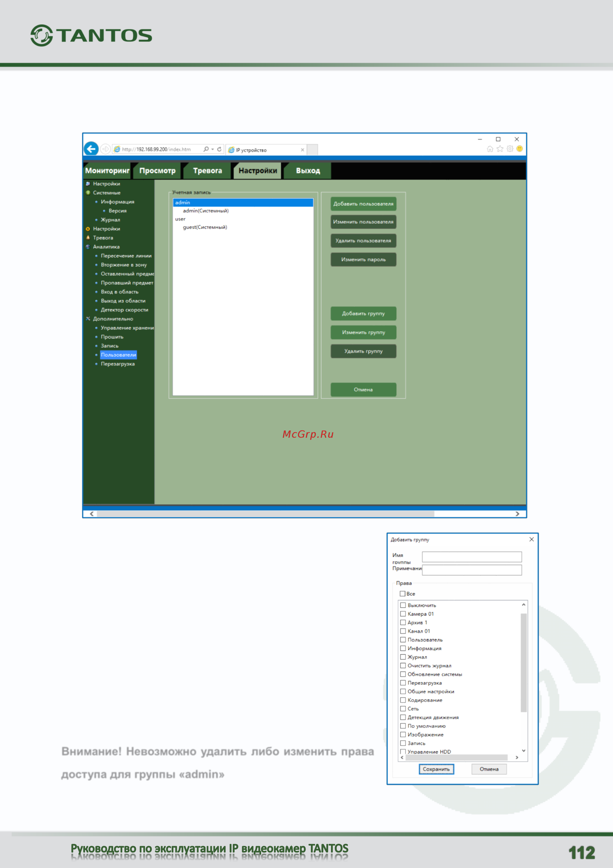Check the Кодирование checkbox
613x868 pixels.
pos(403,700)
